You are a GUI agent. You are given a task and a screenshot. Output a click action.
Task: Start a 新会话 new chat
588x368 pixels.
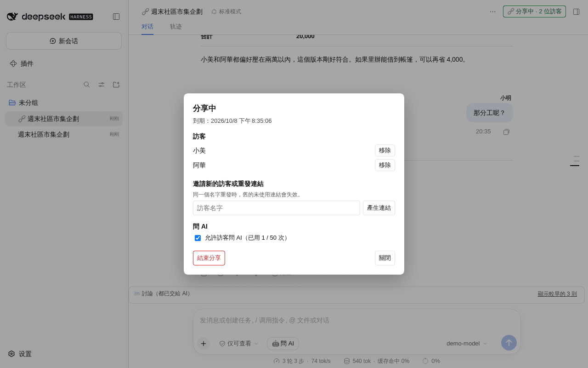[x=64, y=41]
